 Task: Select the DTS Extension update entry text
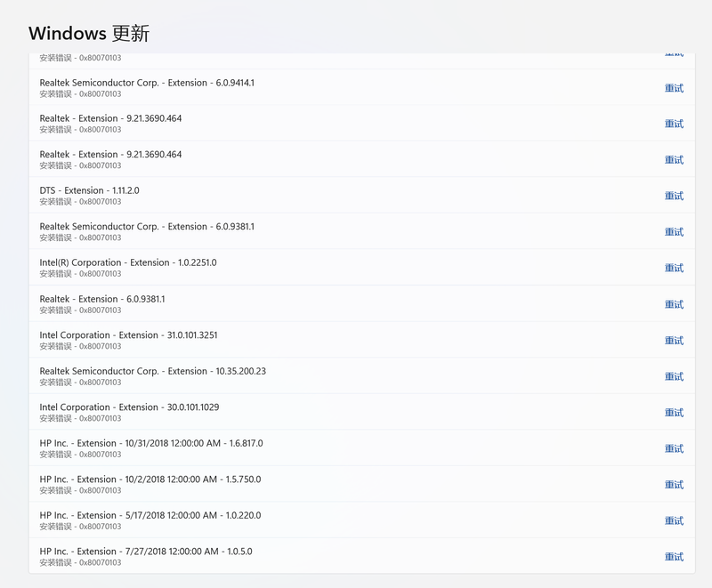click(x=89, y=190)
